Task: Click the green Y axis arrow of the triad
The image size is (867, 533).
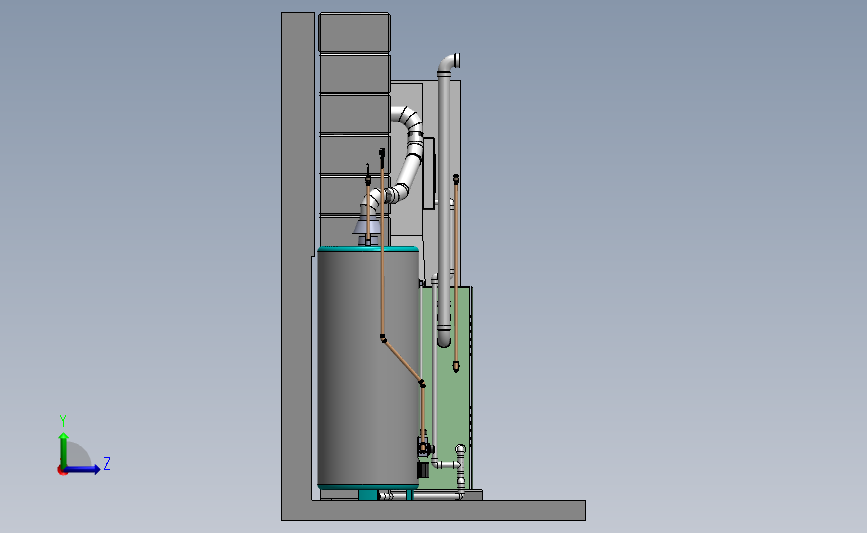Action: click(64, 449)
